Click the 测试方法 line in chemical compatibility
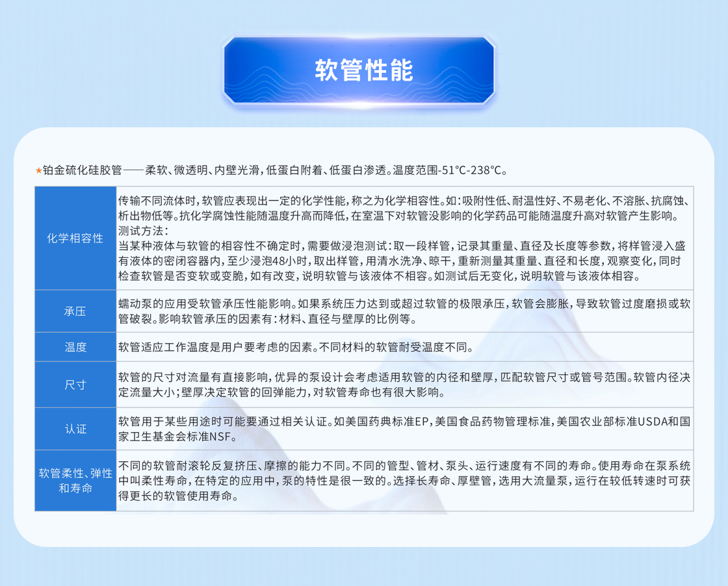 coord(144,231)
